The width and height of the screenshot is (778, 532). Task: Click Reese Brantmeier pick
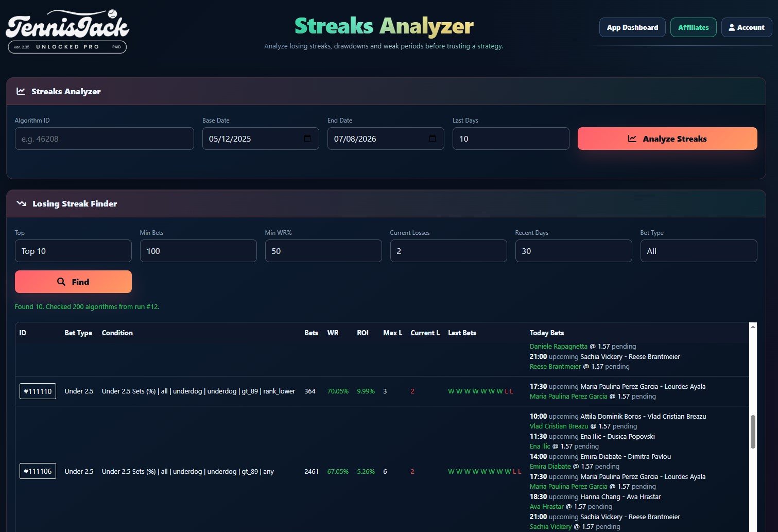pyautogui.click(x=555, y=367)
